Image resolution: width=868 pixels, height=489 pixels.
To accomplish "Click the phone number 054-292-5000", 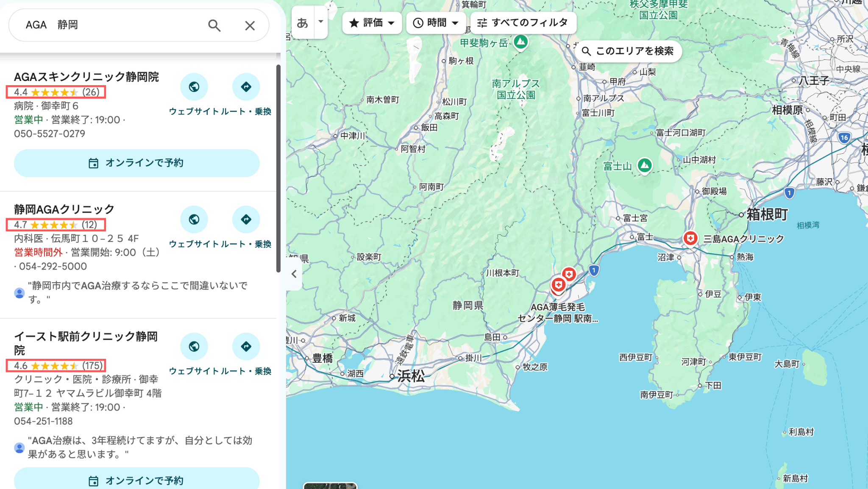I will click(53, 267).
